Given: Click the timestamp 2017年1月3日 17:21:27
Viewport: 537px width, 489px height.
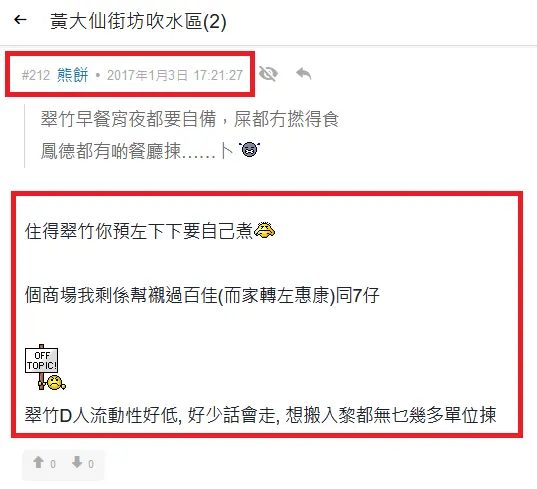Looking at the screenshot, I should [x=175, y=75].
